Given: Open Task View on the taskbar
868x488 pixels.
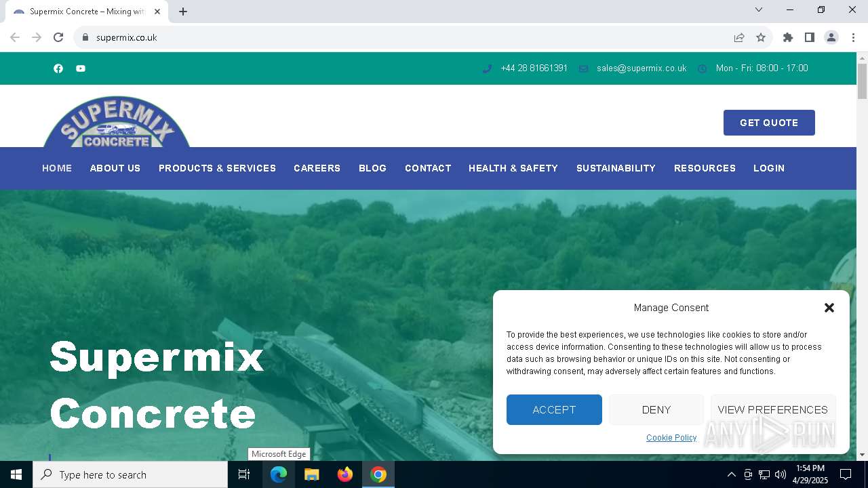Looking at the screenshot, I should [244, 474].
